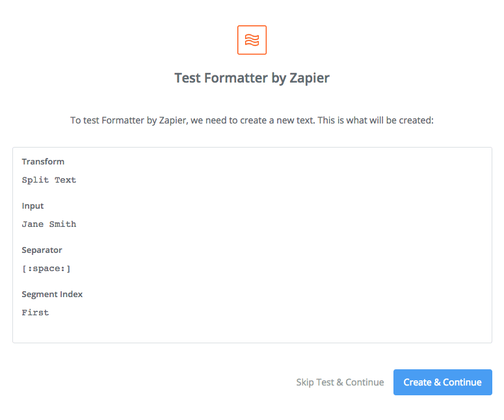This screenshot has height=420, width=504.
Task: Click the Skip Test & Continue link
Action: (340, 382)
